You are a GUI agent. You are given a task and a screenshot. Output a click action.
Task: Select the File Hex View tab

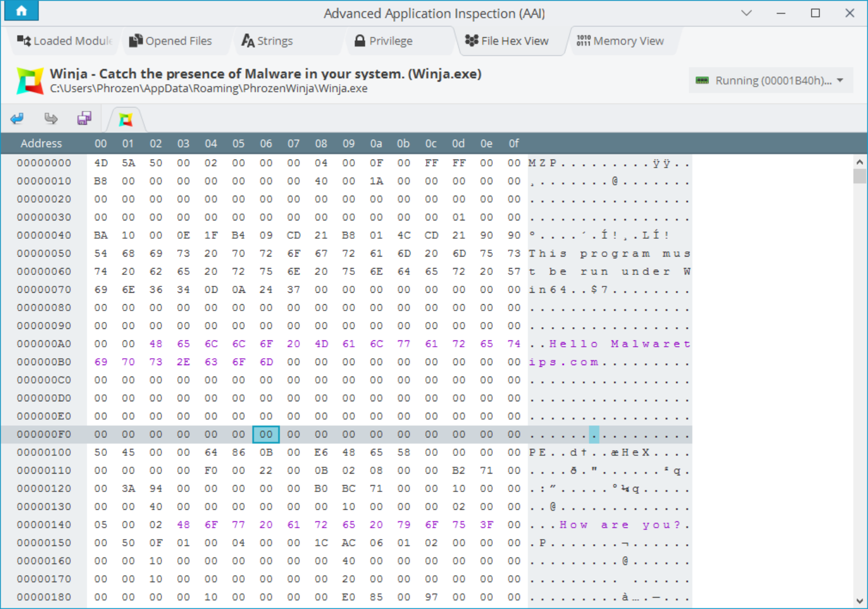pos(507,41)
